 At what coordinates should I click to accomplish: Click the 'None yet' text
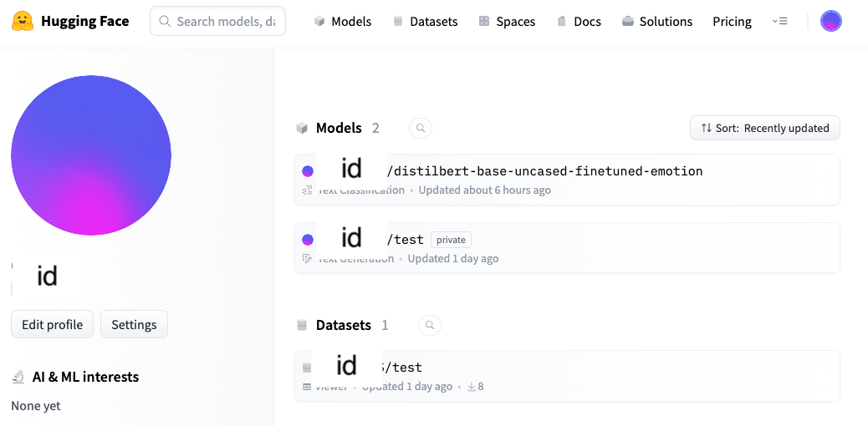35,405
